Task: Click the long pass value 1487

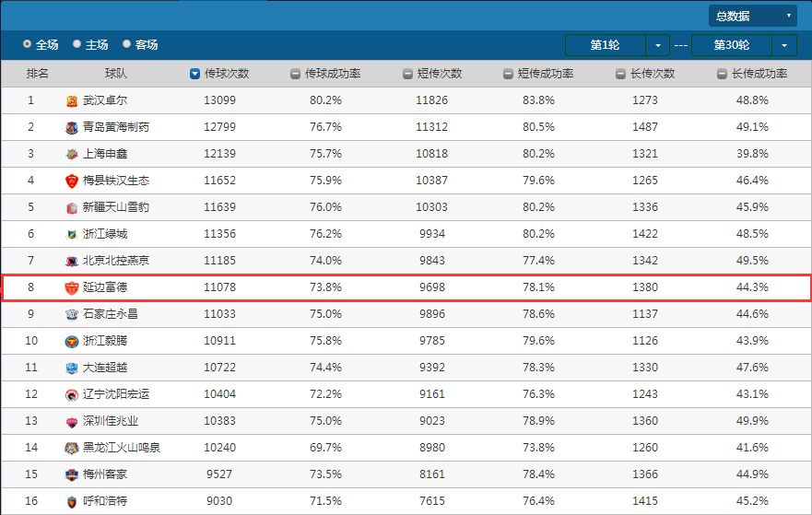Action: click(645, 127)
